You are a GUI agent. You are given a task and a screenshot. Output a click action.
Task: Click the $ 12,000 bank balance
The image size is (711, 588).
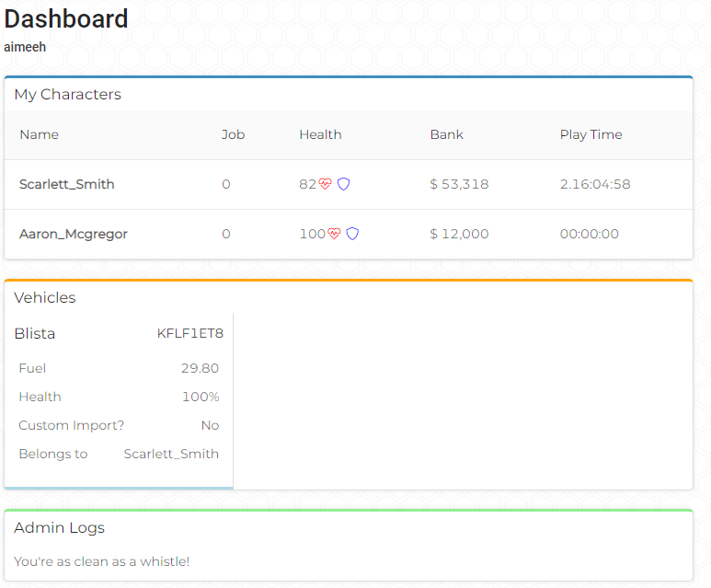(459, 234)
